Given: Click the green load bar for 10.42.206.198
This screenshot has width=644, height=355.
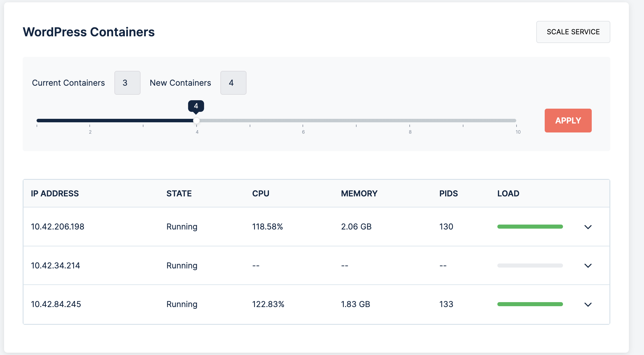Looking at the screenshot, I should pos(530,227).
